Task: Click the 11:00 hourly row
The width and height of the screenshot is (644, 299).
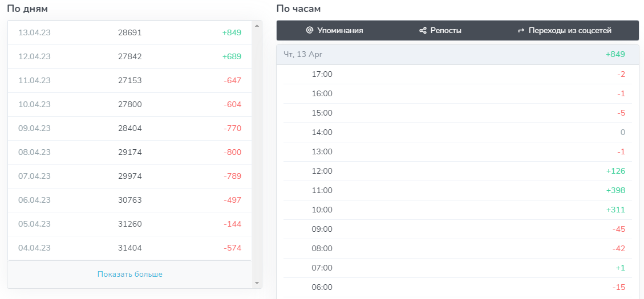Action: (x=457, y=190)
